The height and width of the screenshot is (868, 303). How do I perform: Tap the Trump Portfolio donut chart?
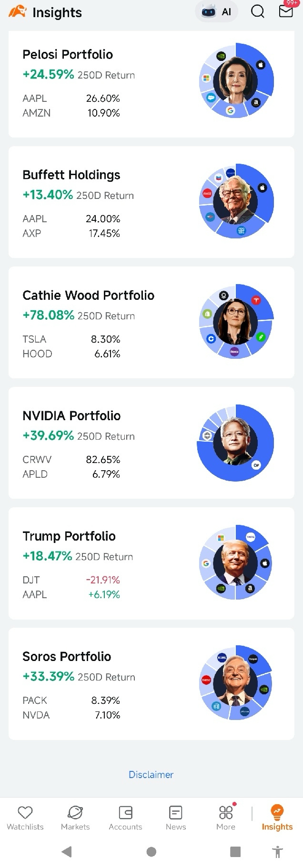[x=236, y=562]
